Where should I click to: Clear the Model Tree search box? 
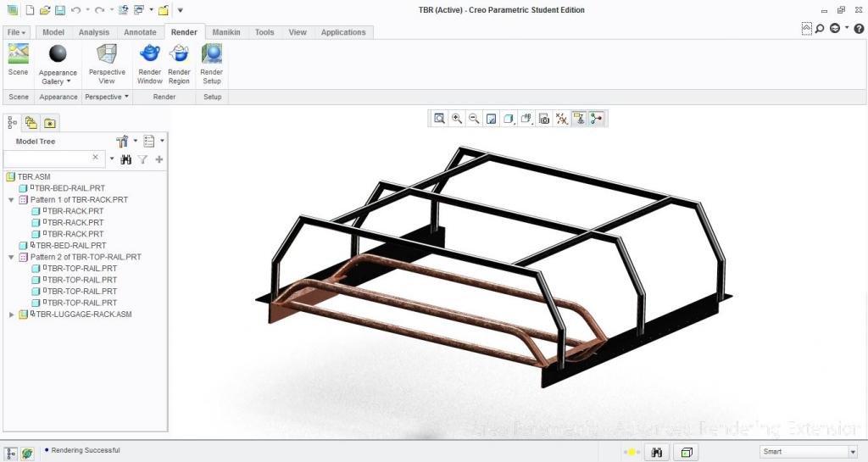[x=95, y=158]
